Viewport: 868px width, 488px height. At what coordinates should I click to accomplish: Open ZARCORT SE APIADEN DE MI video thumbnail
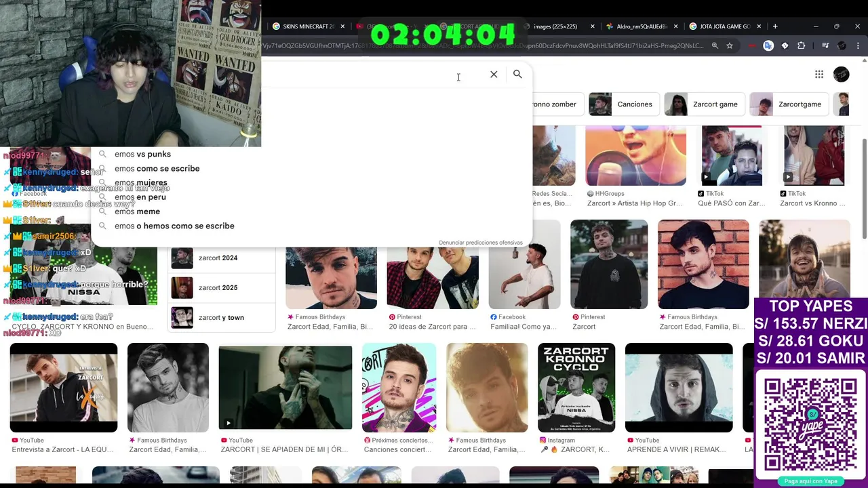[285, 388]
